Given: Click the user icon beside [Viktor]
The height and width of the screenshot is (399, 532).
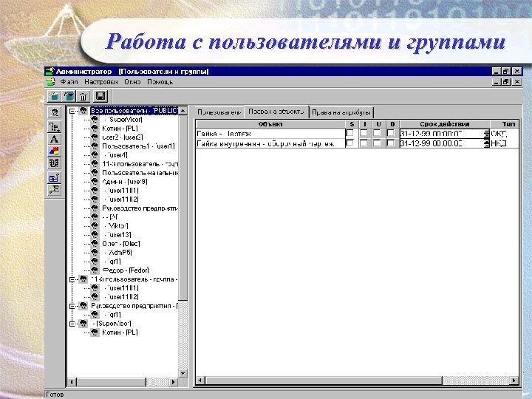Looking at the screenshot, I should [x=95, y=225].
